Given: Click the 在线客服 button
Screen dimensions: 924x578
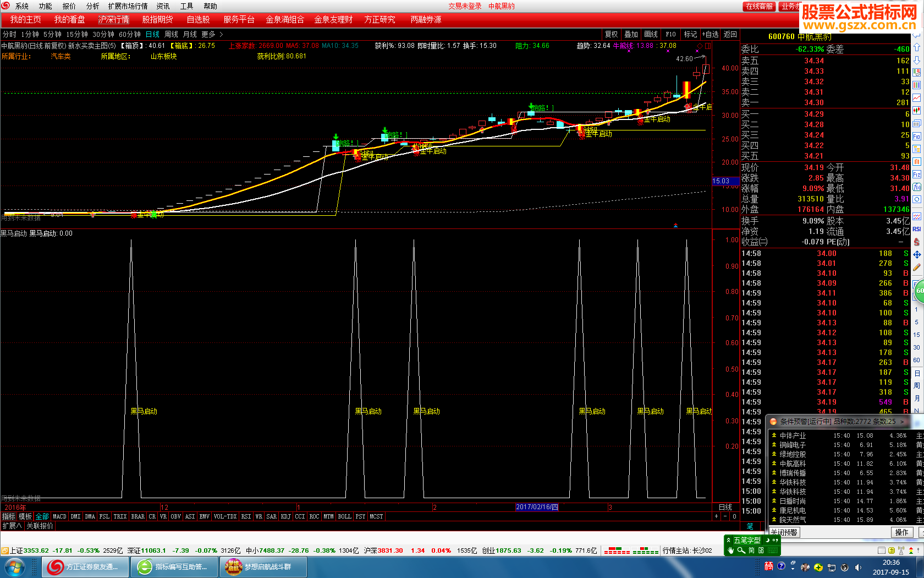Looking at the screenshot, I should (x=760, y=7).
